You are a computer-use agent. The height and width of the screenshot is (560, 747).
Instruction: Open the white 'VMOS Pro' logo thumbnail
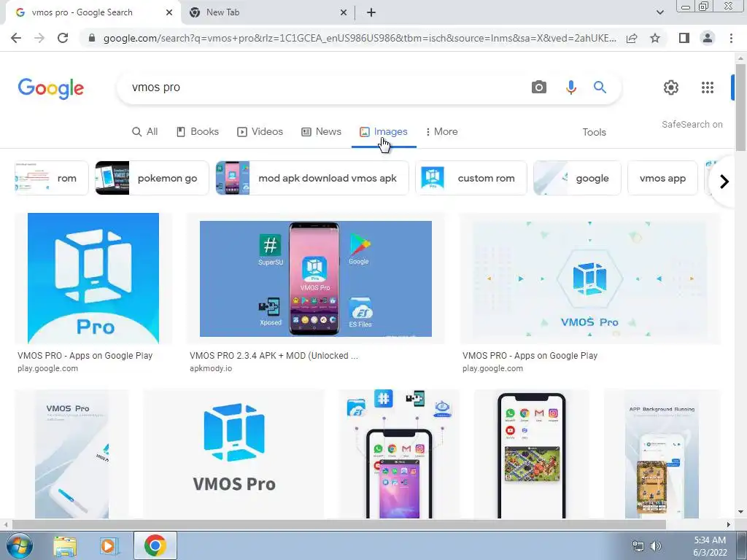point(234,454)
